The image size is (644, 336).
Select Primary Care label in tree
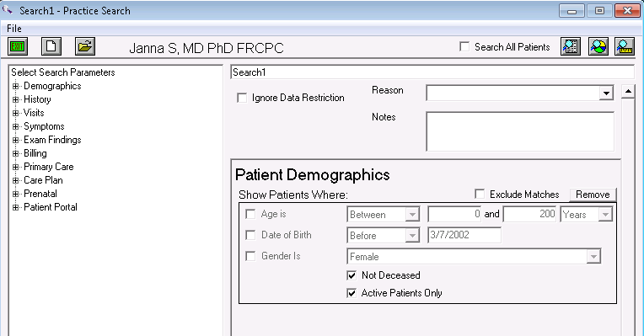click(48, 167)
